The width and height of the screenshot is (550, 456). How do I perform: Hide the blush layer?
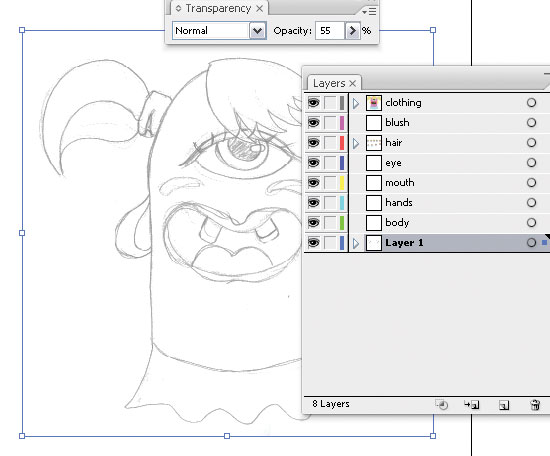click(x=314, y=122)
